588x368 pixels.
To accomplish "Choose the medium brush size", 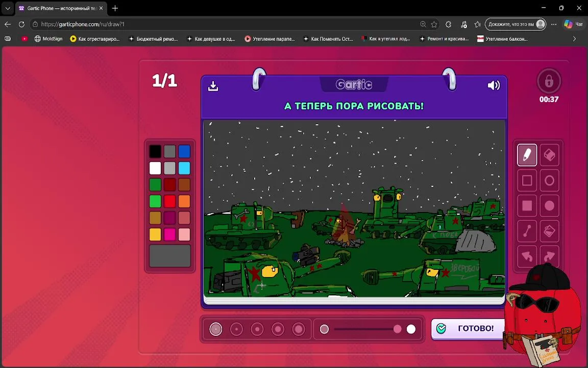I will 257,329.
